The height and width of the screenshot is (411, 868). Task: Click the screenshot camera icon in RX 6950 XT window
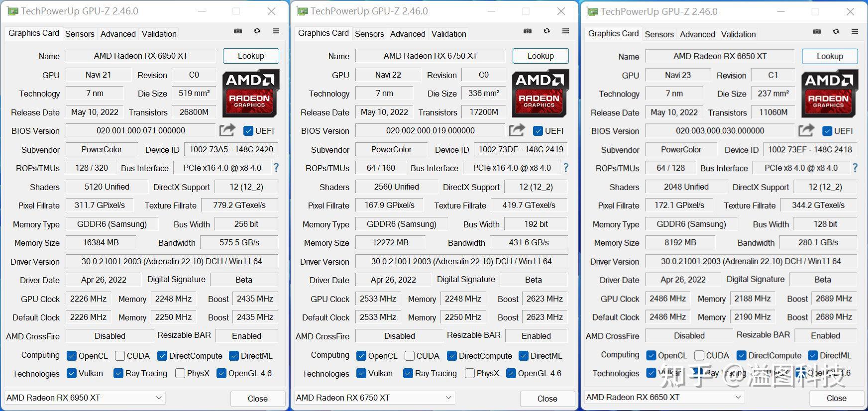pyautogui.click(x=238, y=31)
